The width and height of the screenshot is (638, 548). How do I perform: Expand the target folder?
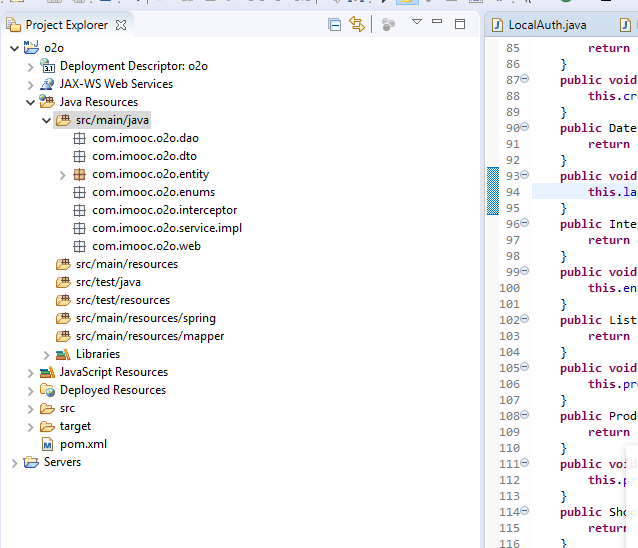[31, 427]
